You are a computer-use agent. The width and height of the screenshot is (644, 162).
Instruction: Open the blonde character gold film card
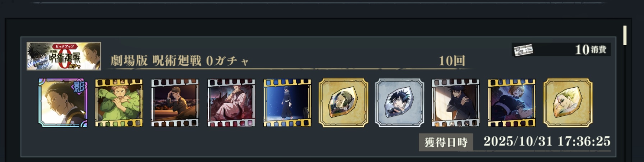click(x=512, y=103)
